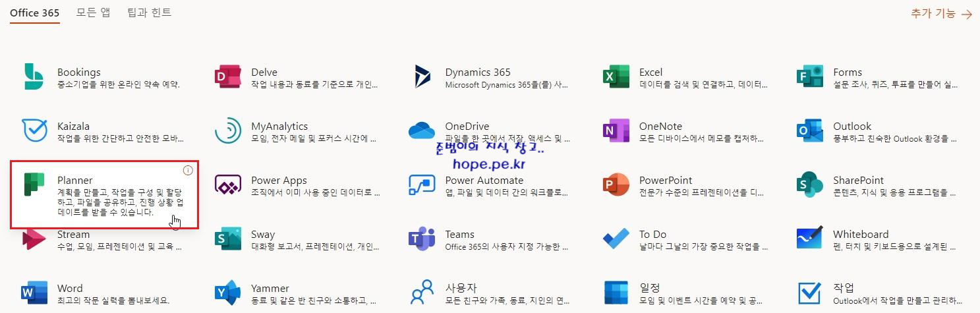Switch to the 팁과 힌트 tab
Viewport: 980px width, 313px height.
pos(150,13)
